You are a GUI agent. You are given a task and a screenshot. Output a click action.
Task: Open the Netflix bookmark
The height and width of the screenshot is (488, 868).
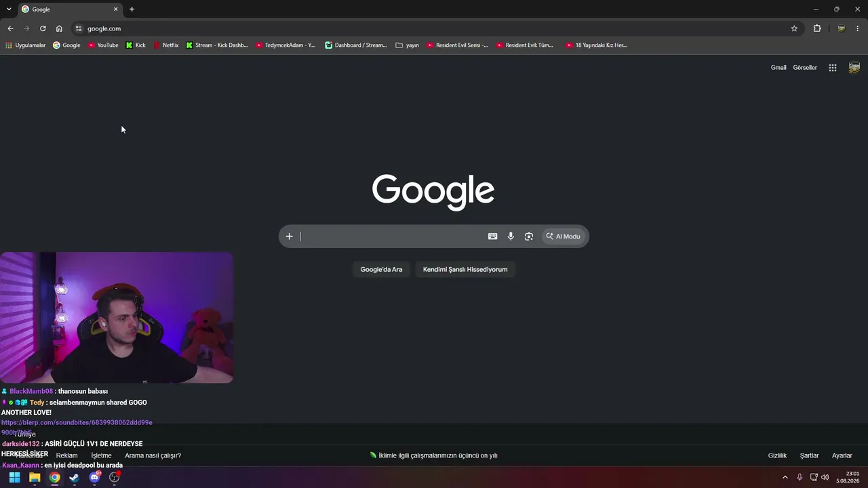(x=166, y=45)
